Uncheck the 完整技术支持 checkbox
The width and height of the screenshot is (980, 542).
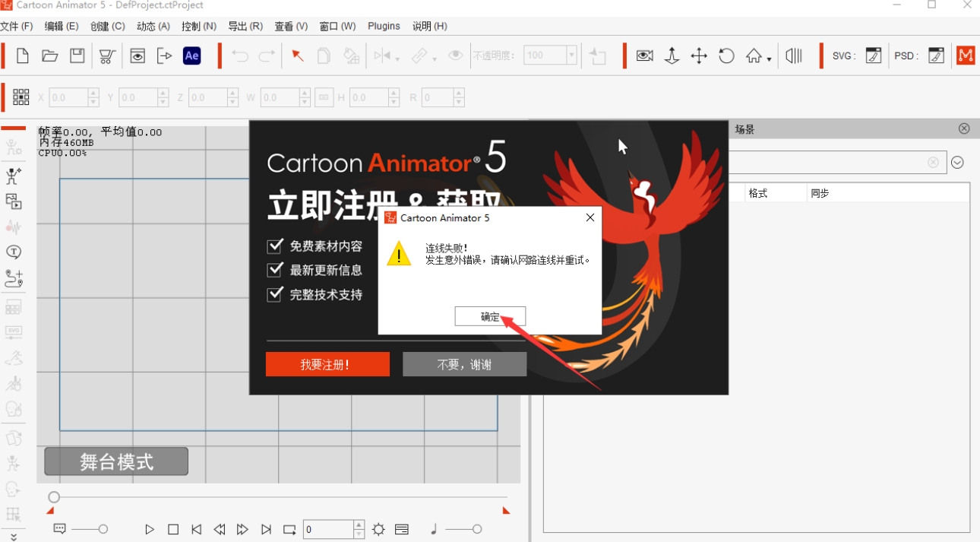(275, 294)
